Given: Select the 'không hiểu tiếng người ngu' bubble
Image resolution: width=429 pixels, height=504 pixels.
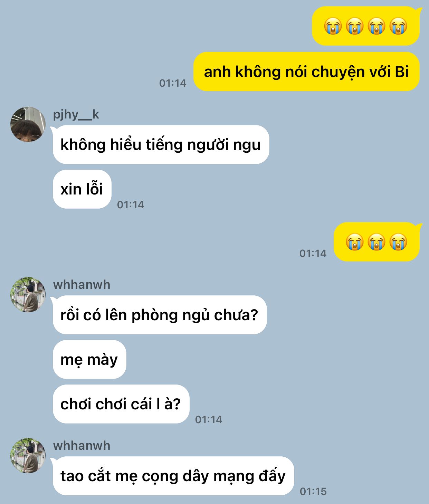Looking at the screenshot, I should click(x=161, y=144).
